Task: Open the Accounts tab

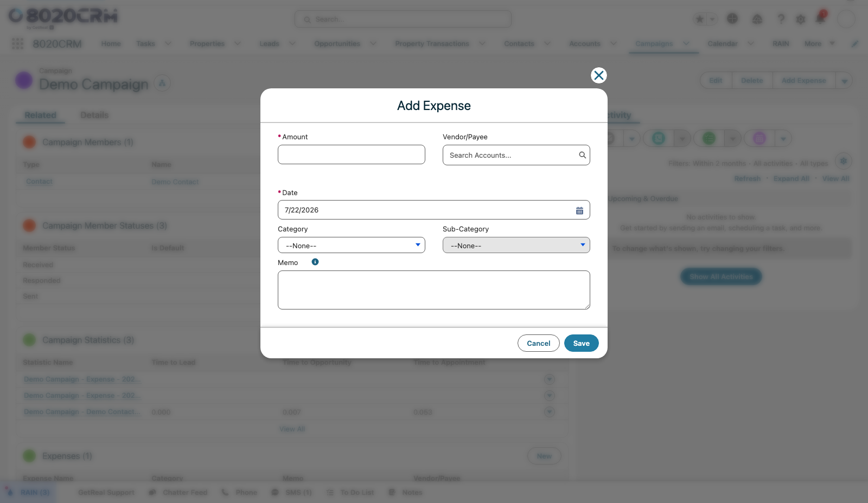Action: [585, 43]
